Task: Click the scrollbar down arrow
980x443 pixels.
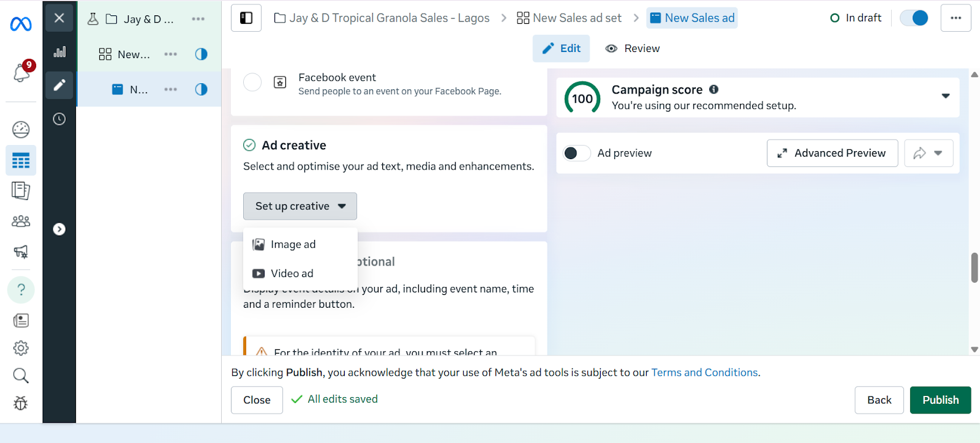Action: tap(974, 349)
